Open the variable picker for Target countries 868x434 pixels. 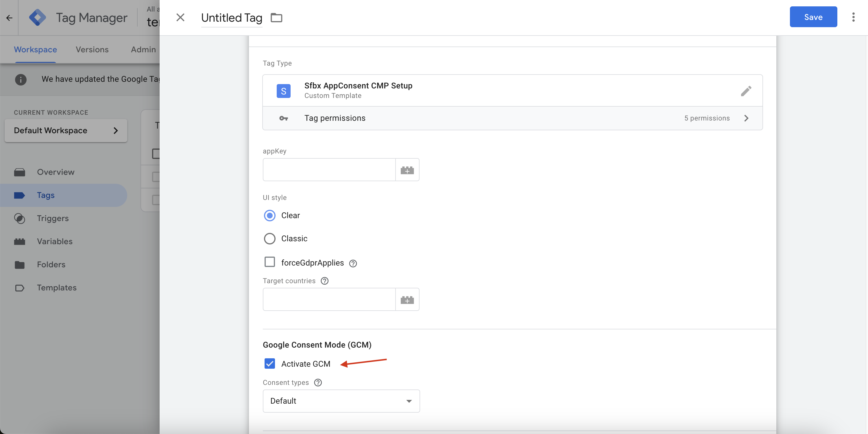click(407, 300)
